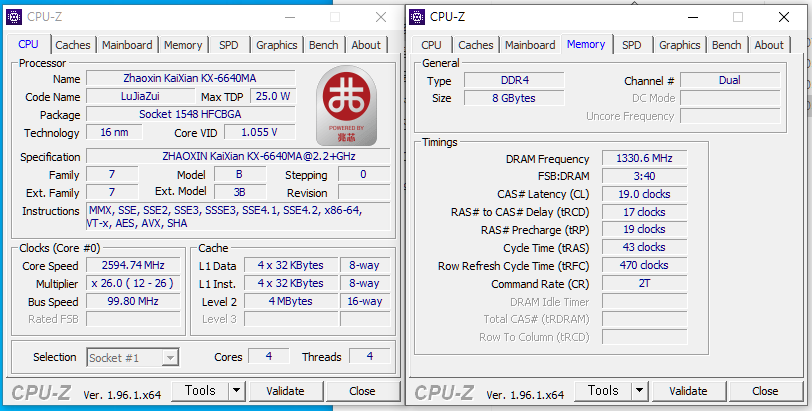Switch to Memory tab in left window

point(183,45)
